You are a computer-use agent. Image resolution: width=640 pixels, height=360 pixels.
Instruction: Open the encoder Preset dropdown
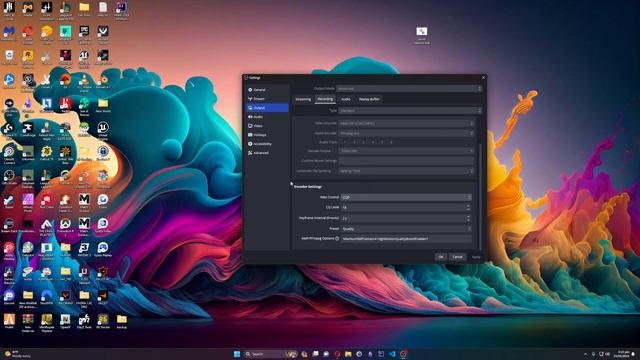406,229
